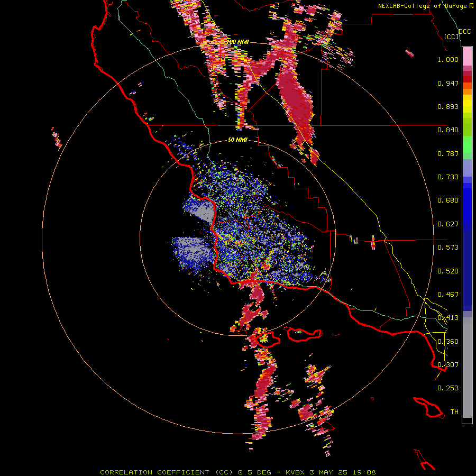Click the 0.627 scale value

coord(448,224)
